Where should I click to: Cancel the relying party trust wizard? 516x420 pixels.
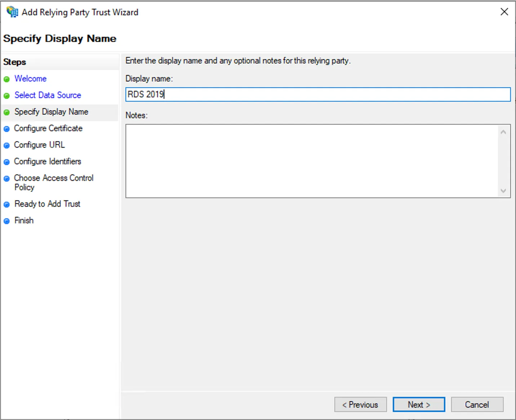(477, 405)
